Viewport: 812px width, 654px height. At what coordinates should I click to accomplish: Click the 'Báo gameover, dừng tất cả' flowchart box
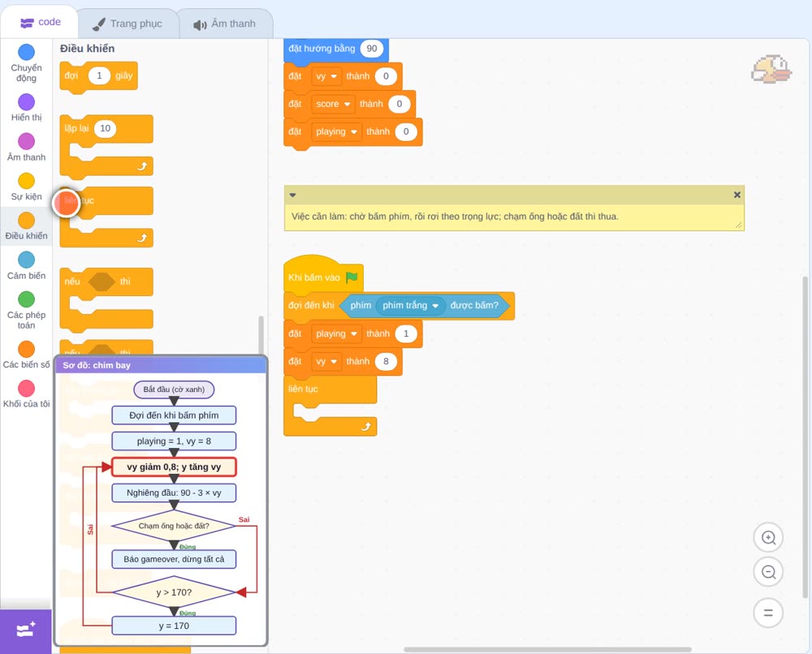(x=174, y=559)
